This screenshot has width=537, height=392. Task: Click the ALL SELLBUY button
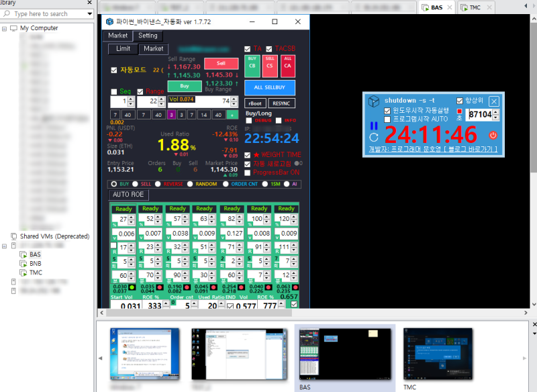(270, 88)
